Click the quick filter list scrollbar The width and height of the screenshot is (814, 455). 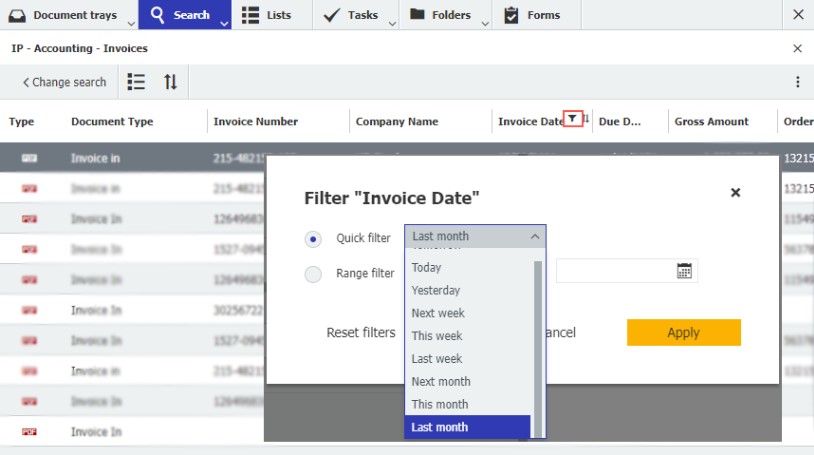[x=538, y=349]
